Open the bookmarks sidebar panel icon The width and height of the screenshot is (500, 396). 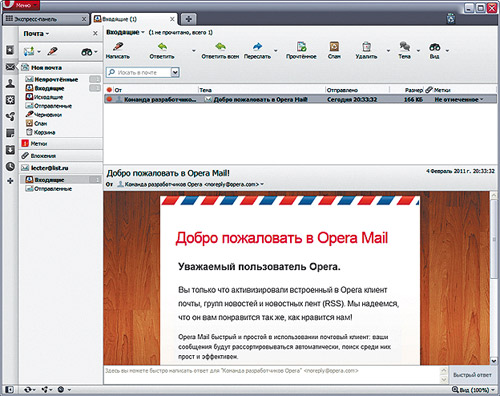[x=10, y=50]
